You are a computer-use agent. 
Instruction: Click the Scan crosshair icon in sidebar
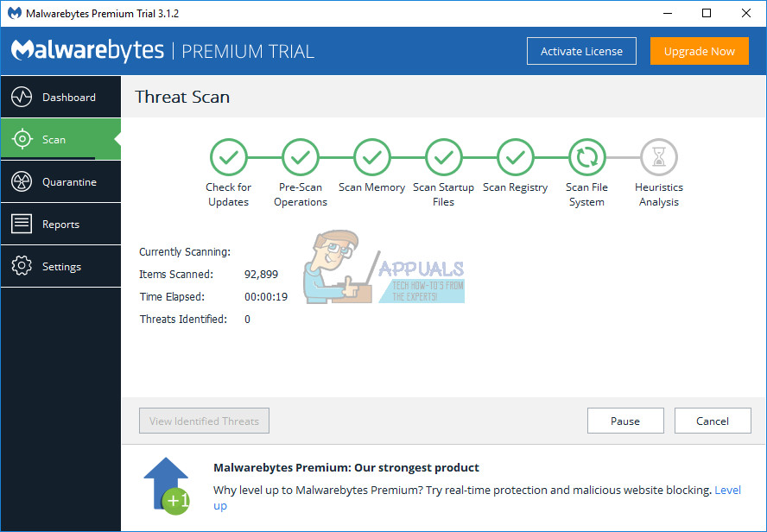pos(22,139)
